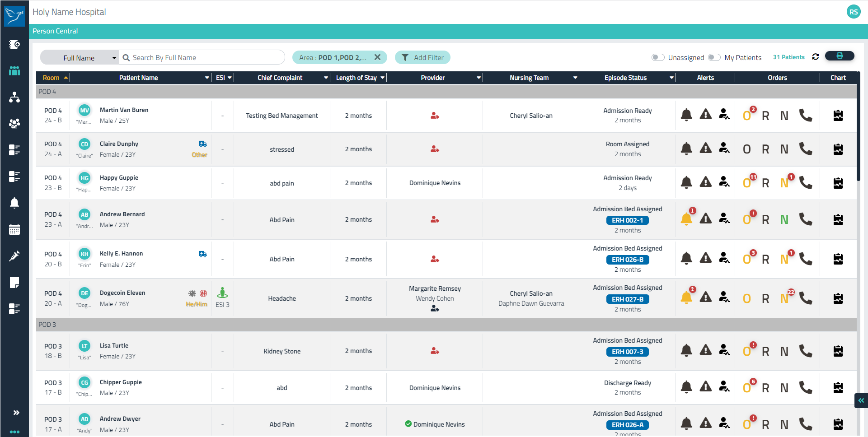Open the calendar icon in left sidebar

[14, 230]
